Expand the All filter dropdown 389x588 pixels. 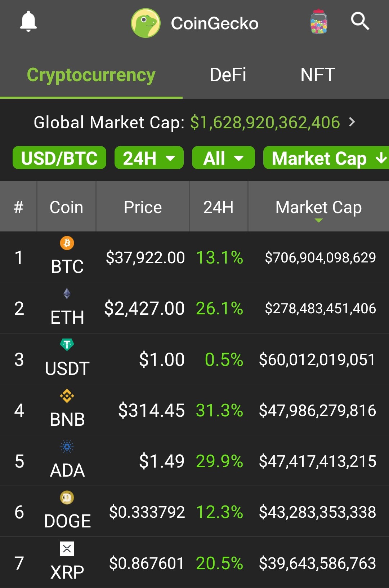click(223, 158)
